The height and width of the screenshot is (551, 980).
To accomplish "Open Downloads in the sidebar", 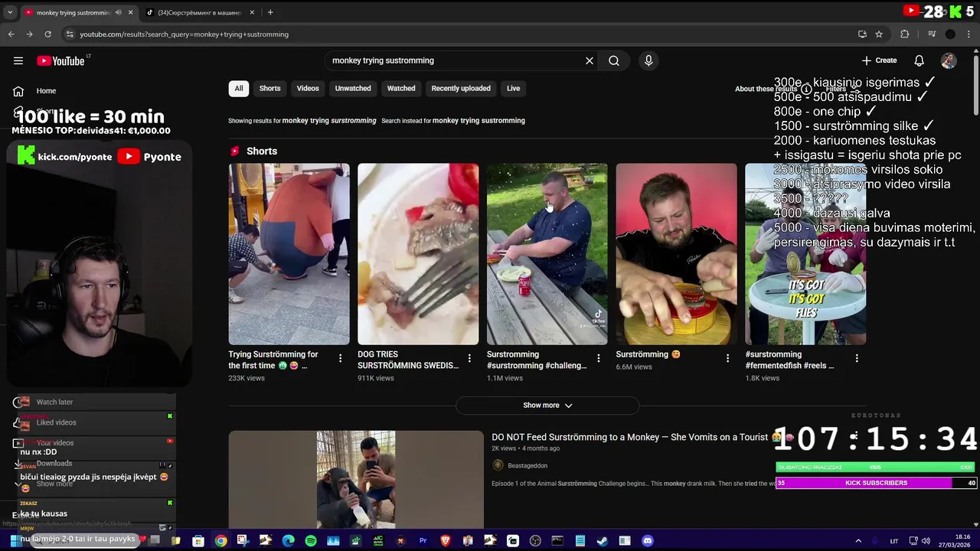I will pyautogui.click(x=54, y=464).
